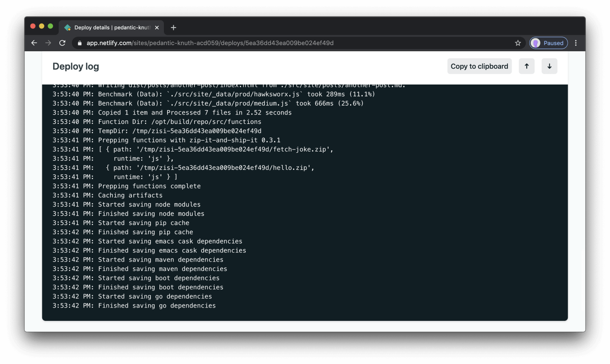This screenshot has height=364, width=610.
Task: Switch to the Deploy details tab
Action: click(x=110, y=27)
